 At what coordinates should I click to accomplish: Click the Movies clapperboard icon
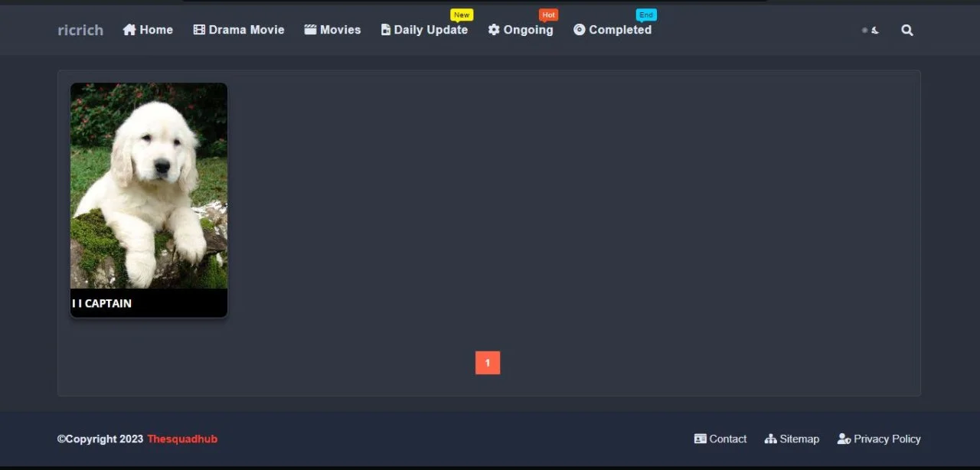click(310, 30)
